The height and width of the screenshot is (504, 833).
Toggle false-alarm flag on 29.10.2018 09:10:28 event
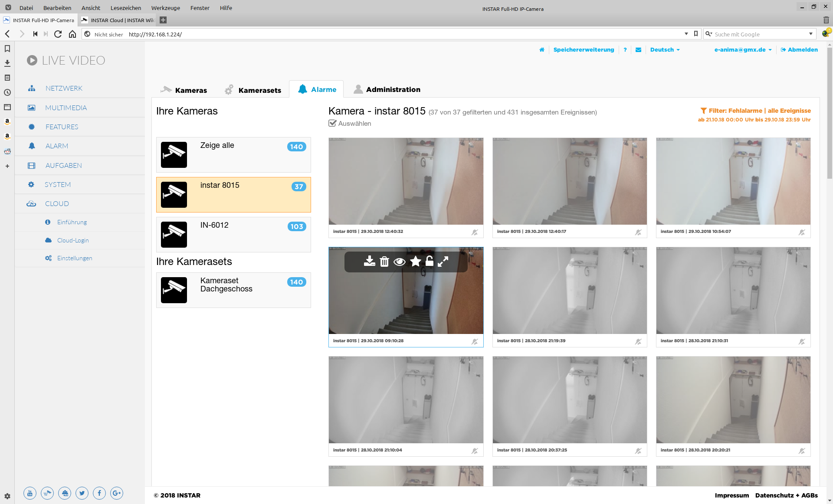[x=475, y=341]
